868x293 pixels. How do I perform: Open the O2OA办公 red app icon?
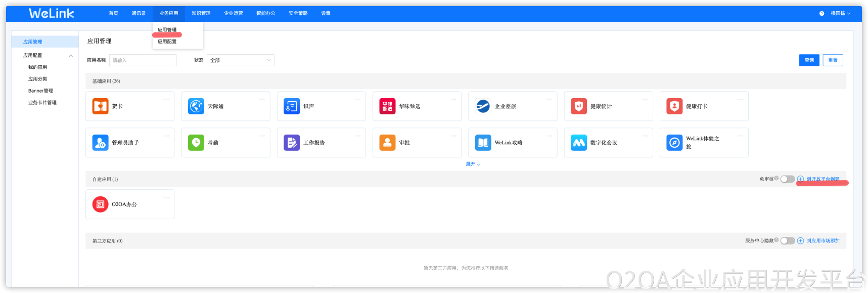100,204
